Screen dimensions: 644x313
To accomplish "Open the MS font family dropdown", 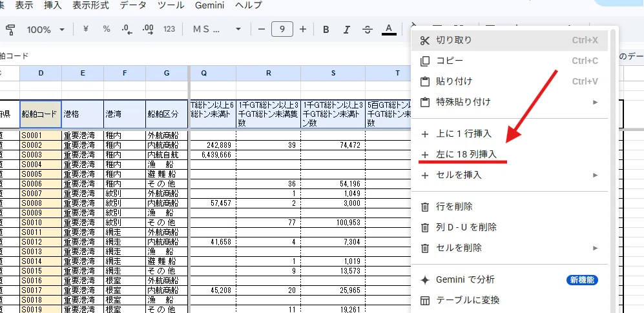I will click(217, 29).
